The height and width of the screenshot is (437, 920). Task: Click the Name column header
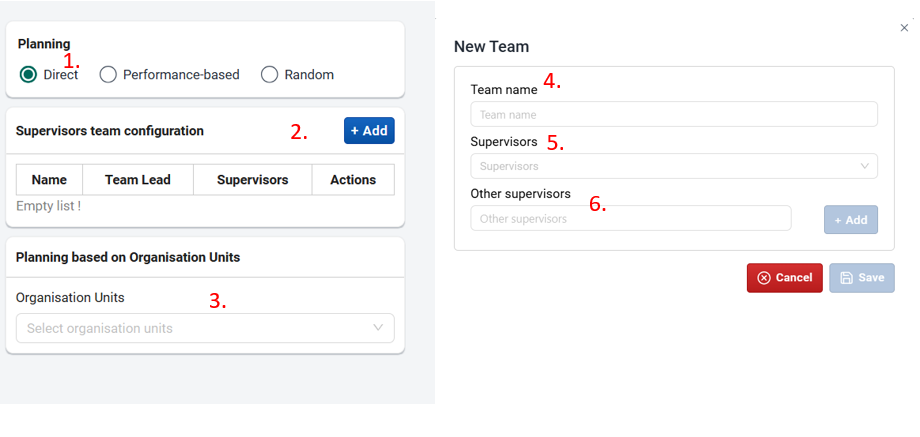pos(49,179)
